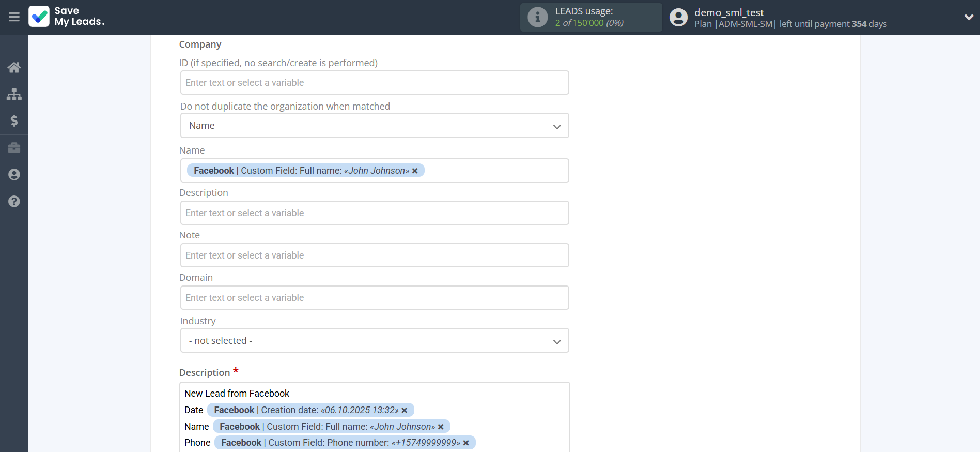
Task: Open the hamburger menu
Action: click(14, 17)
